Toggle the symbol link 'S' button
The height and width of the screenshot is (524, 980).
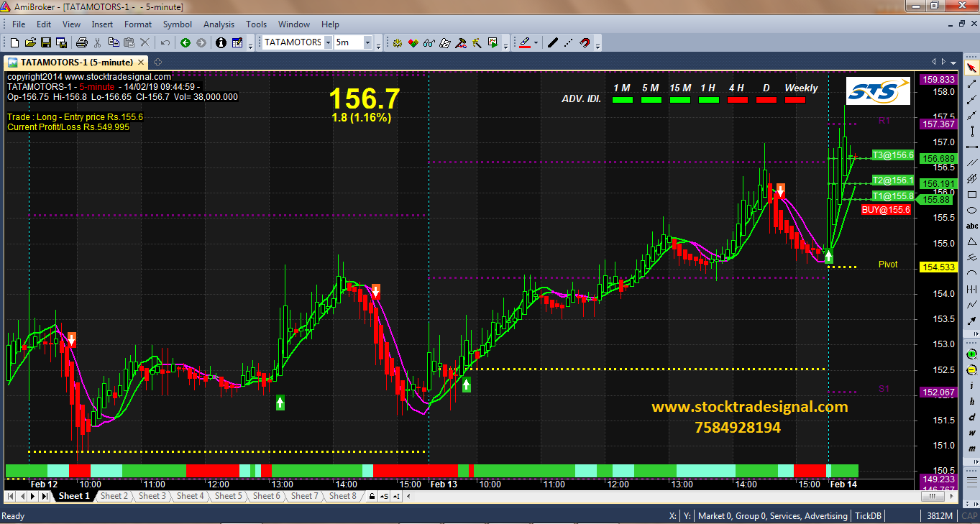pyautogui.click(x=384, y=496)
